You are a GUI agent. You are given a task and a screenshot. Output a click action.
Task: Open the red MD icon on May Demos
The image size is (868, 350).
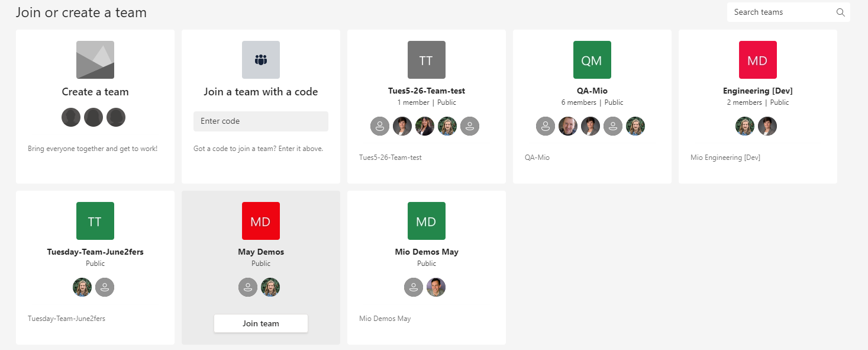point(260,220)
